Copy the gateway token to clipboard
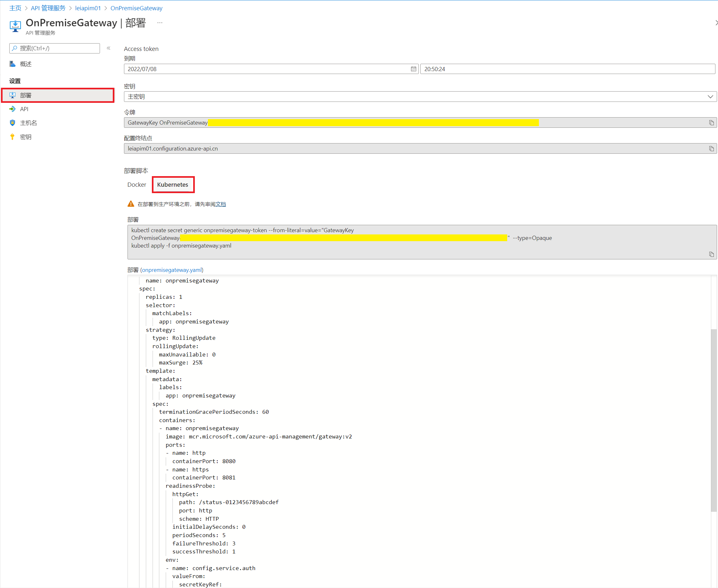Viewport: 718px width, 588px height. click(711, 123)
